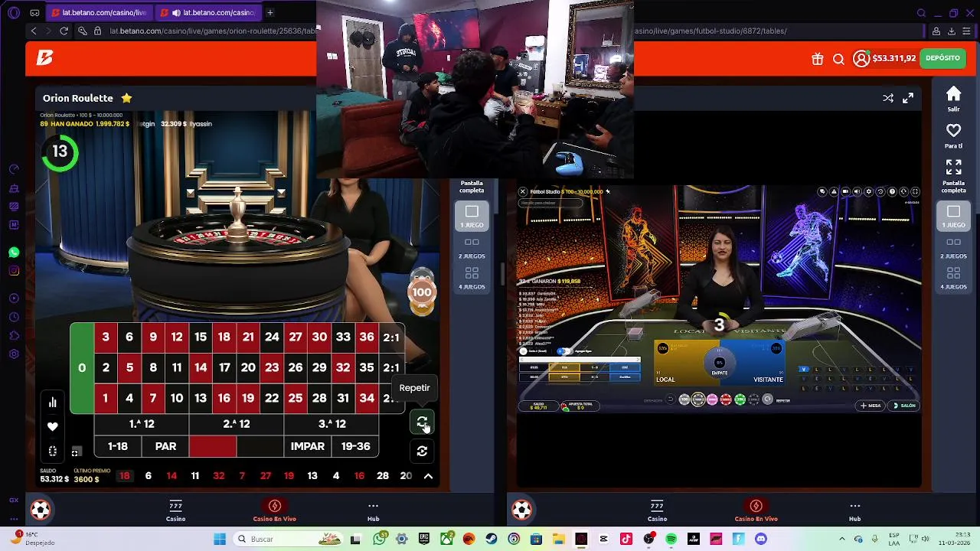Screen dimensions: 980x551
Task: Toggle Futbol Studio sound speaker icon
Action: click(x=857, y=191)
